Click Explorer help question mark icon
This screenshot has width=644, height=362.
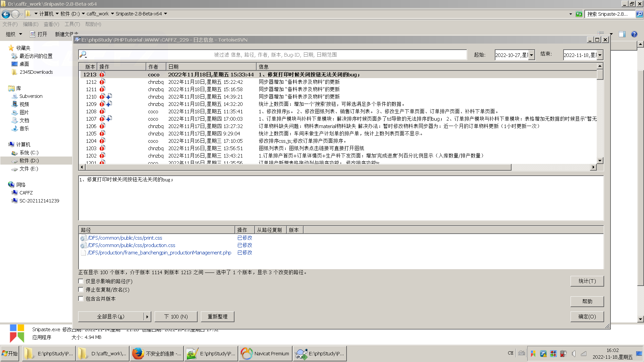click(634, 34)
